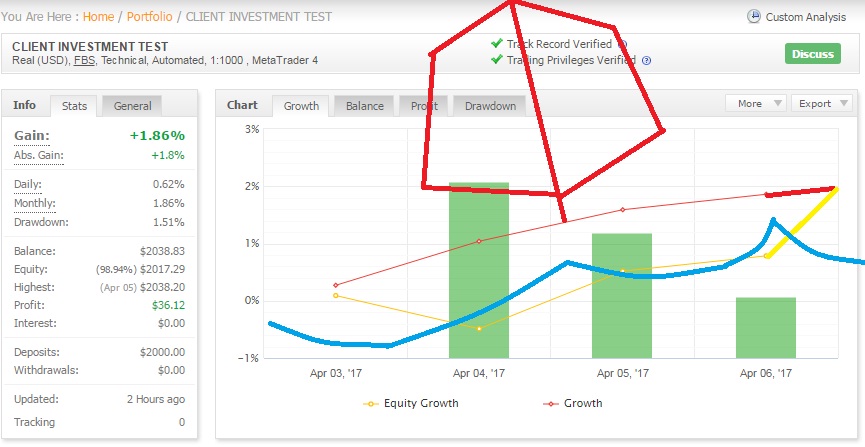
Task: Click the Apr 04 green bar
Action: (x=479, y=270)
